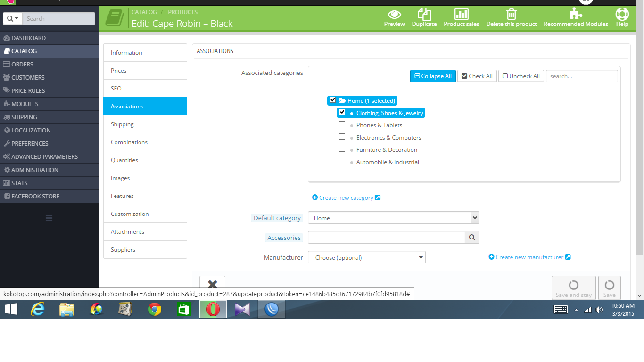Click the CATALOG breadcrumb link
The height and width of the screenshot is (362, 644).
point(144,12)
